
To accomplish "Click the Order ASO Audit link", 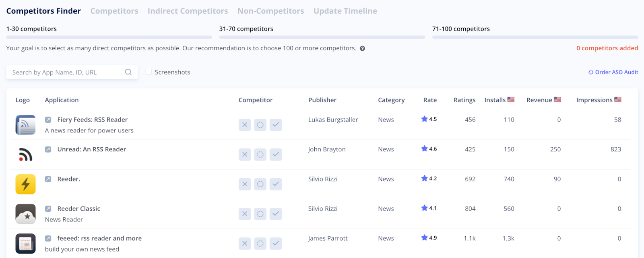I will point(613,72).
